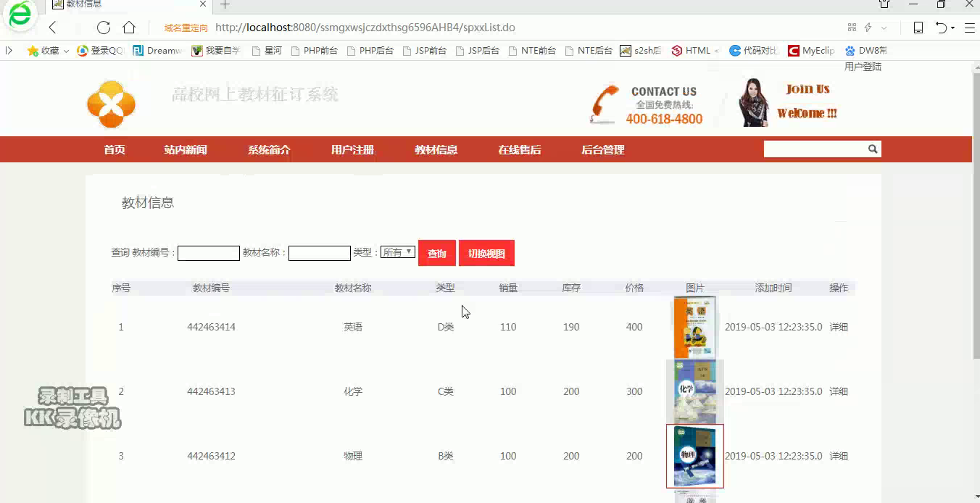The height and width of the screenshot is (503, 980).
Task: Focus the 教材名称 input field
Action: [x=320, y=253]
